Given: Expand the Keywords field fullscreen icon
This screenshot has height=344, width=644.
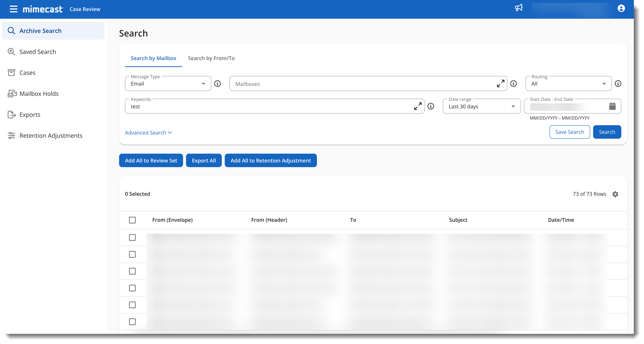Looking at the screenshot, I should point(418,106).
